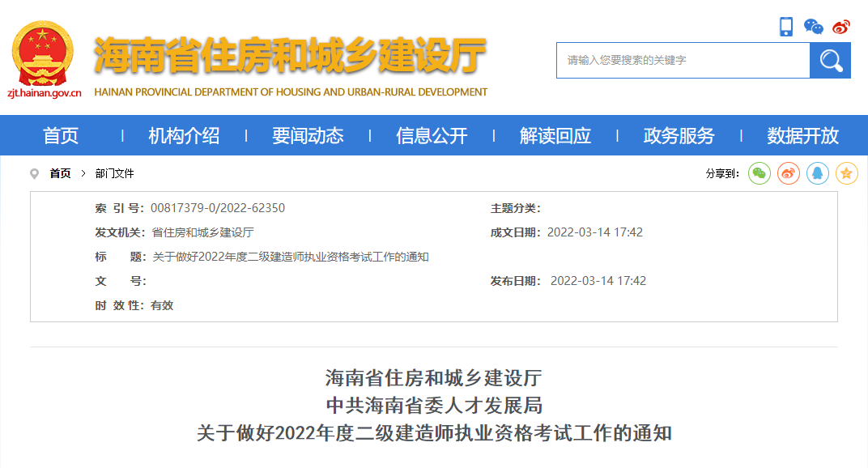868x468 pixels.
Task: Click the 首页 breadcrumb link
Action: 60,173
